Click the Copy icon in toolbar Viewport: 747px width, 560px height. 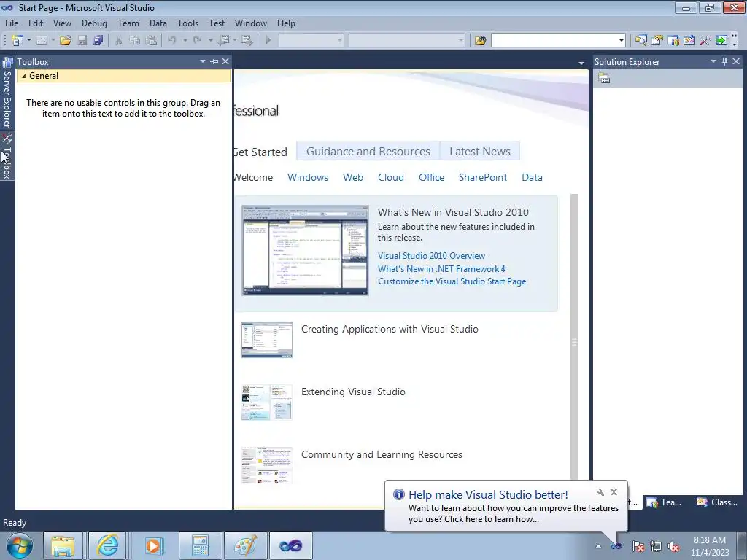(135, 41)
